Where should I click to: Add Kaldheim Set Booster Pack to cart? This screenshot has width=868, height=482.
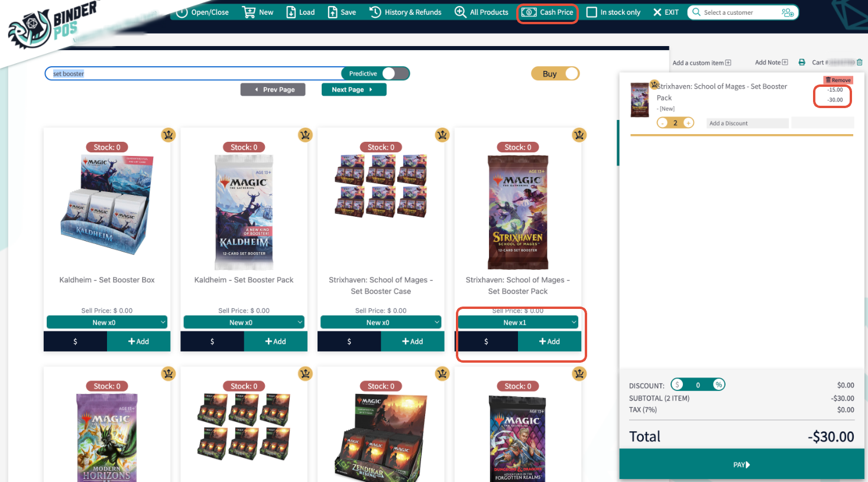pyautogui.click(x=276, y=341)
